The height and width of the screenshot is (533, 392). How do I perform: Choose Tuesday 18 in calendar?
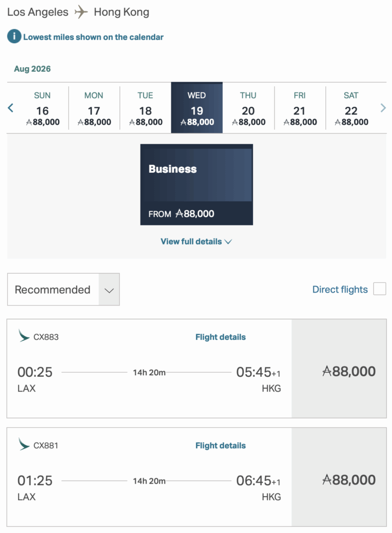(x=145, y=108)
